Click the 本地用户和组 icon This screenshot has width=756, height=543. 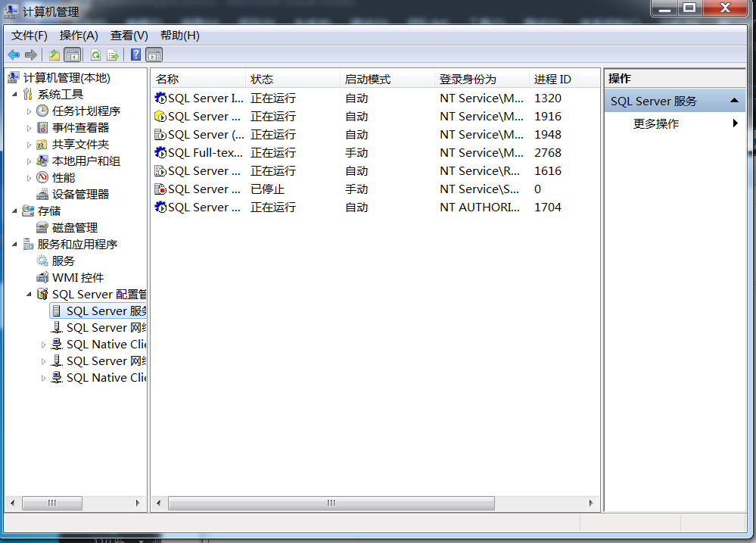[x=42, y=161]
